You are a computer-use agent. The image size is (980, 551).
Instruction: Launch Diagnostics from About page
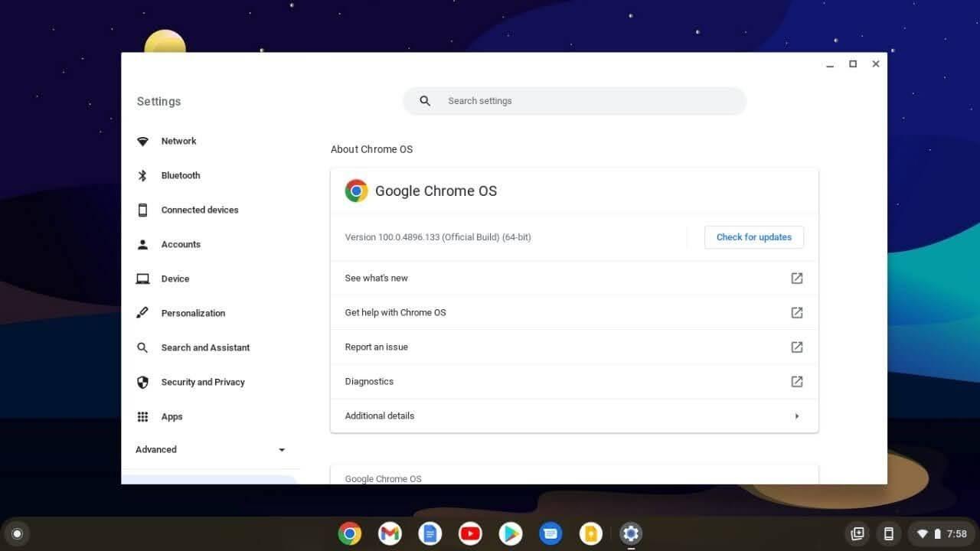pyautogui.click(x=574, y=381)
